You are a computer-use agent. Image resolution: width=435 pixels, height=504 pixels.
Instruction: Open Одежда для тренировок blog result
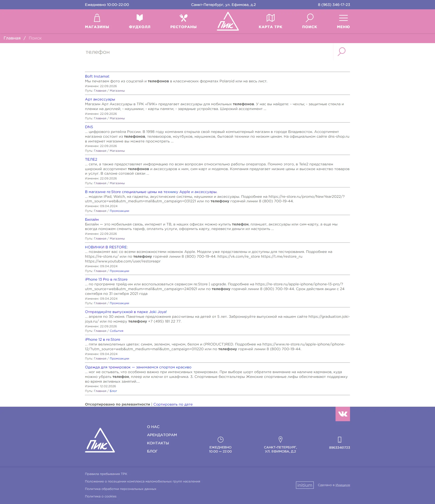coord(138,367)
